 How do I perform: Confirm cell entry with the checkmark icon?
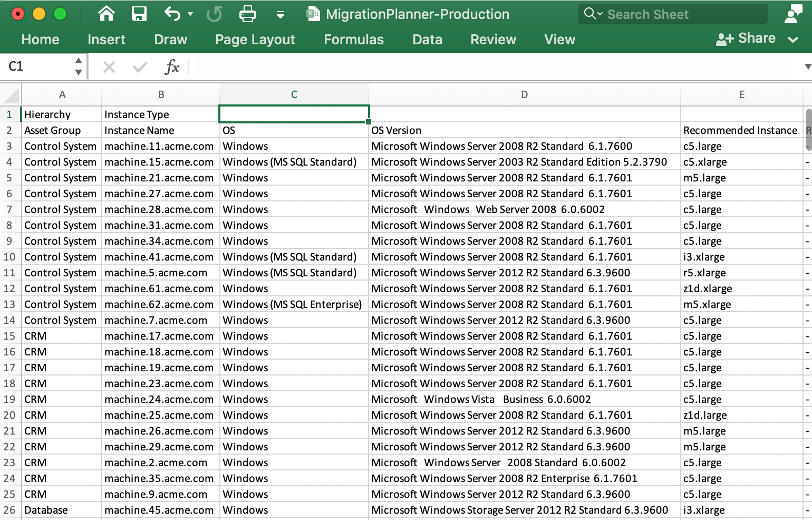coord(139,66)
